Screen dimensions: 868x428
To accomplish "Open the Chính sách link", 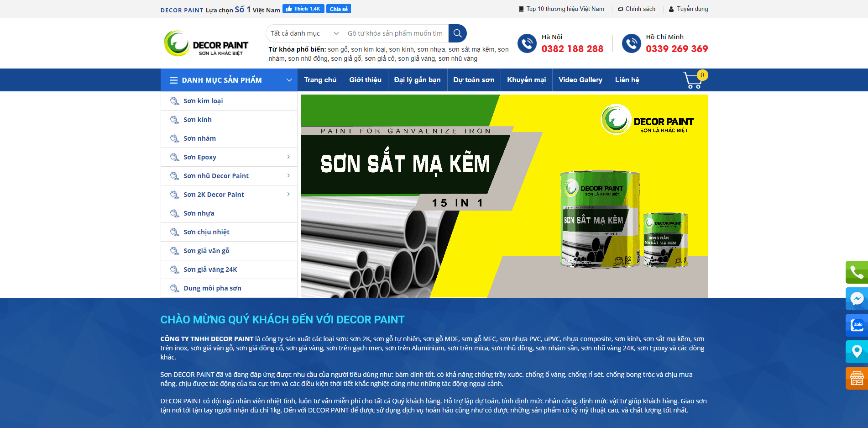I will point(640,9).
